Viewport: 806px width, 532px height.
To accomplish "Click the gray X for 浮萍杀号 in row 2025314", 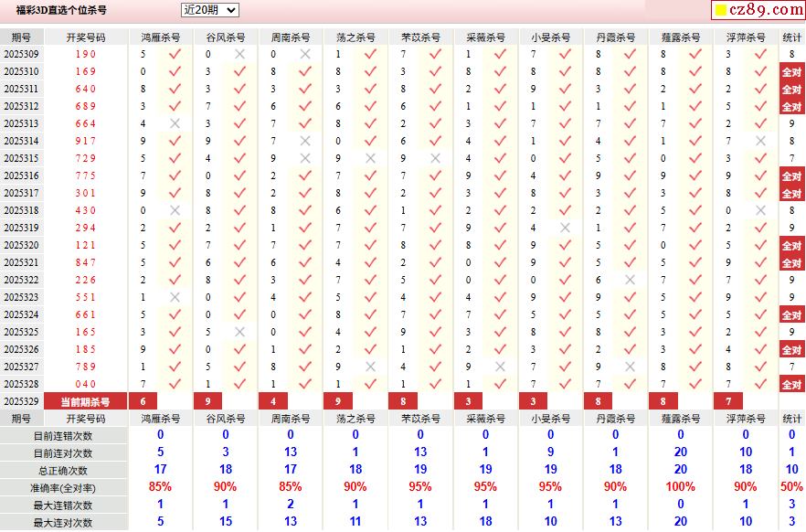I will pyautogui.click(x=760, y=141).
